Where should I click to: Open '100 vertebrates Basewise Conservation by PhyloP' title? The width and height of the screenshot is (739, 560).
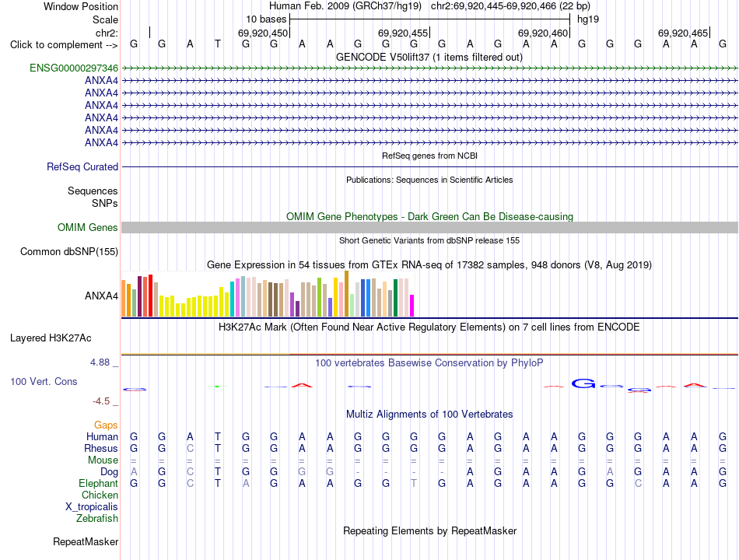coord(429,363)
